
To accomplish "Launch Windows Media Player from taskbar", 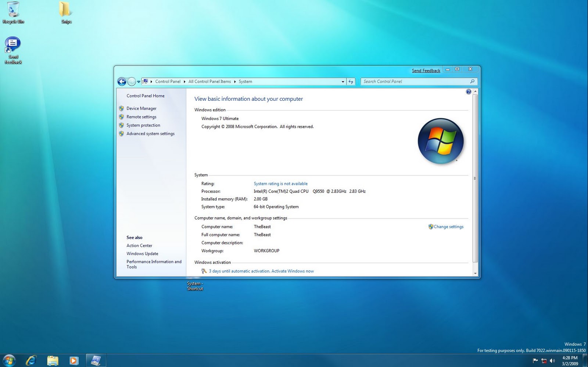I will pos(74,360).
